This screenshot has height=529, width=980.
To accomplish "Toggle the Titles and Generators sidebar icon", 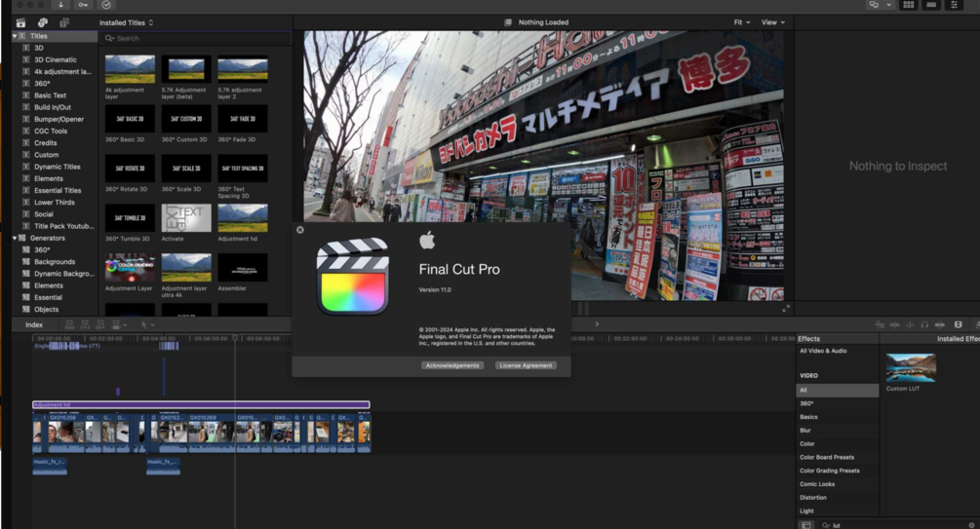I will click(x=63, y=22).
